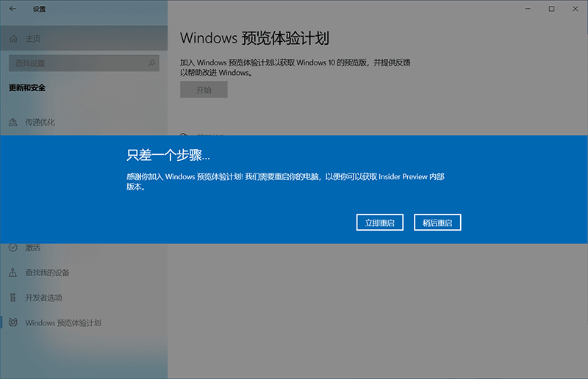Viewport: 588px width, 379px height.
Task: Click the 更新和安全 section heading
Action: 27,87
